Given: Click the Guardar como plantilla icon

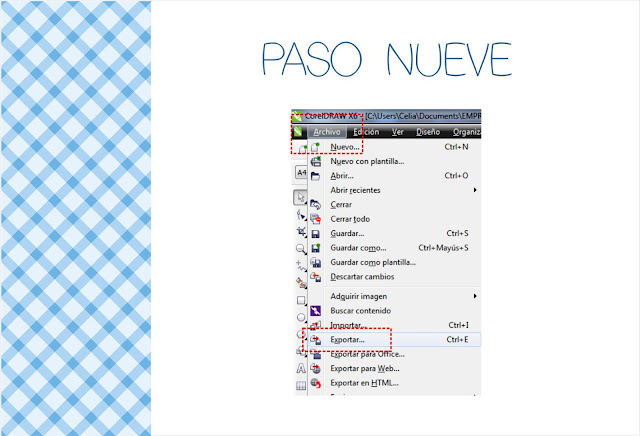Looking at the screenshot, I should 316,262.
